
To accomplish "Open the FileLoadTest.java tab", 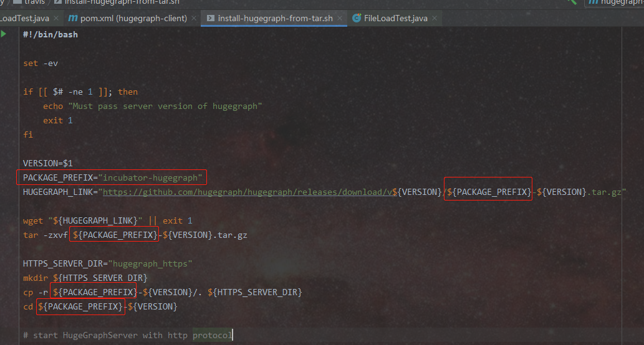I will pyautogui.click(x=395, y=19).
